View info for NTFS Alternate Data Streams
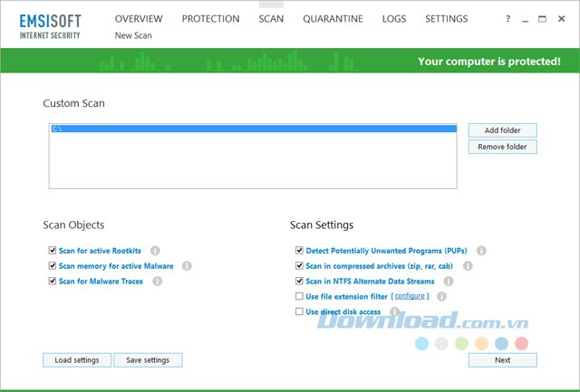Viewport: 580px width, 392px height. pos(449,282)
